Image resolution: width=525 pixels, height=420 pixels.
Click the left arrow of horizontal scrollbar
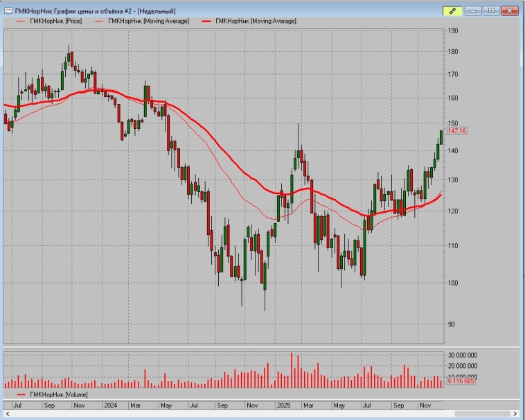(8, 414)
